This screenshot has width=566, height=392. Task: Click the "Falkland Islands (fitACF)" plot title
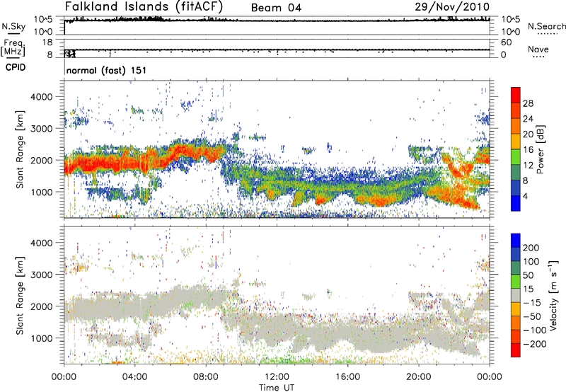[144, 6]
